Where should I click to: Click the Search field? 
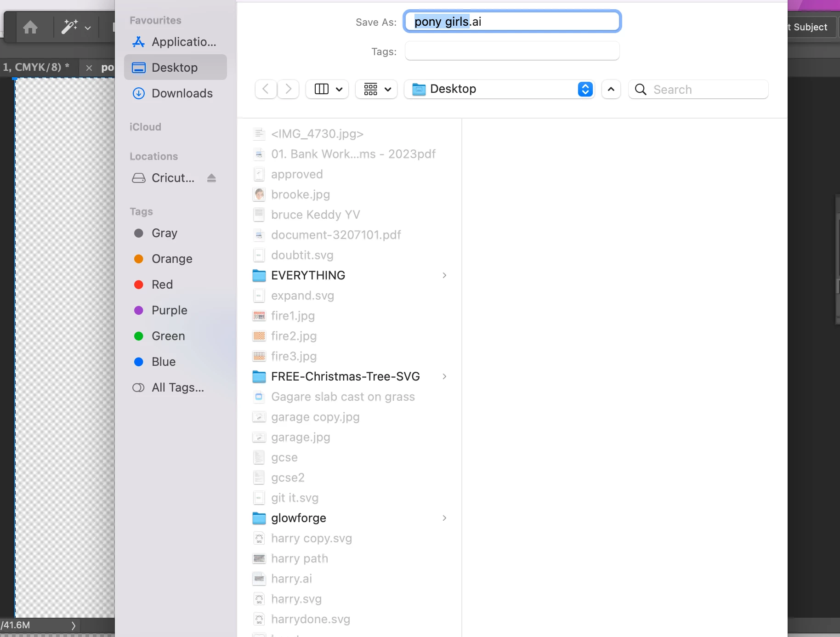(698, 89)
